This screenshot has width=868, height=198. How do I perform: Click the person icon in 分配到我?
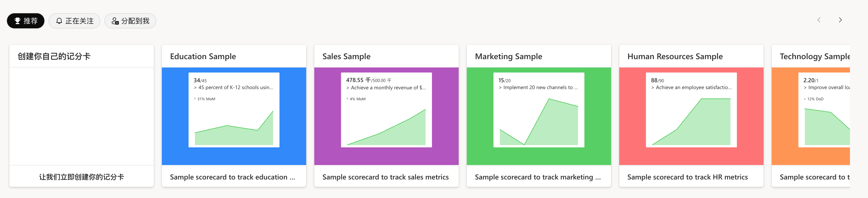[115, 21]
